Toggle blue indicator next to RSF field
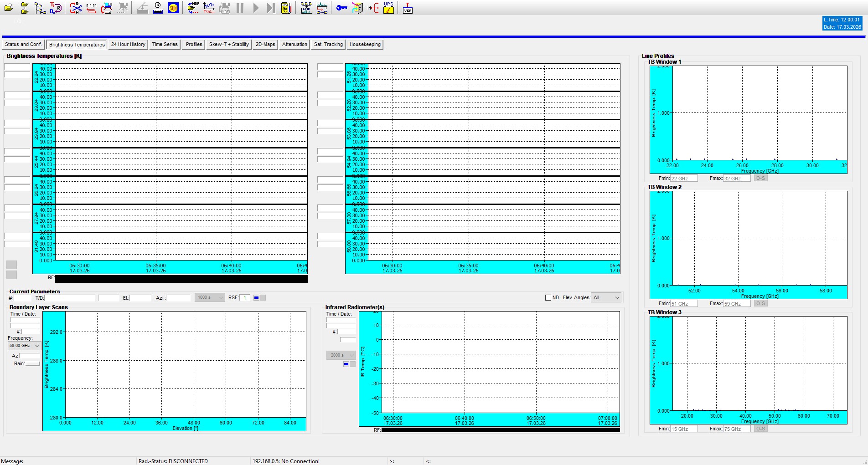 click(257, 298)
